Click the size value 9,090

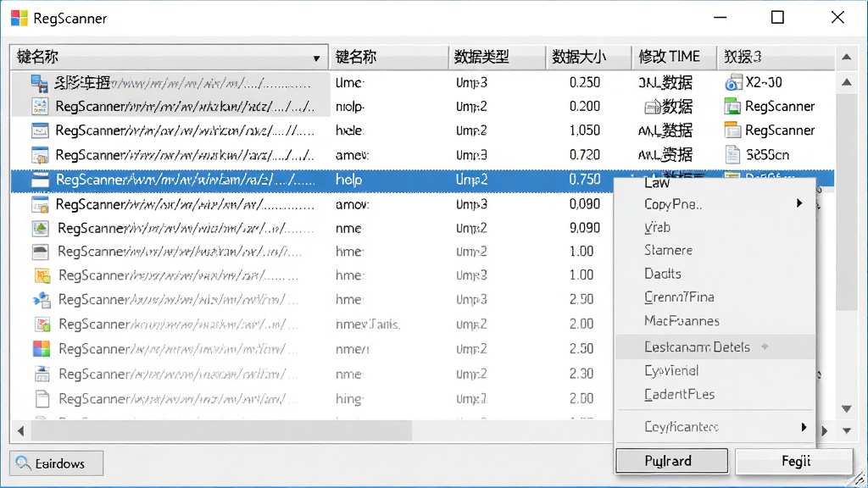coord(585,228)
